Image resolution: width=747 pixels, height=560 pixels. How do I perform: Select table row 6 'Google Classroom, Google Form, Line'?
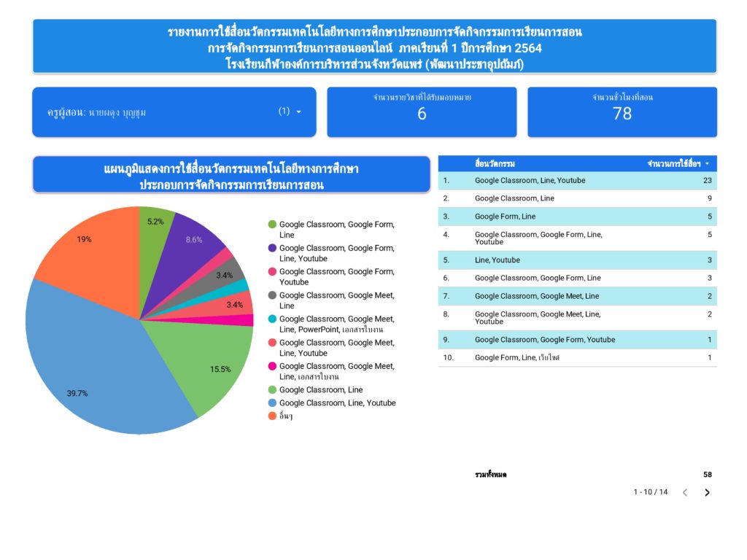[x=578, y=278]
